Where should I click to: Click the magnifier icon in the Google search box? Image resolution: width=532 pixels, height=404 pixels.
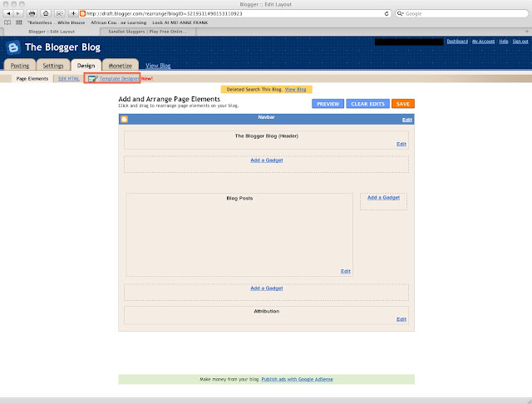click(x=400, y=13)
